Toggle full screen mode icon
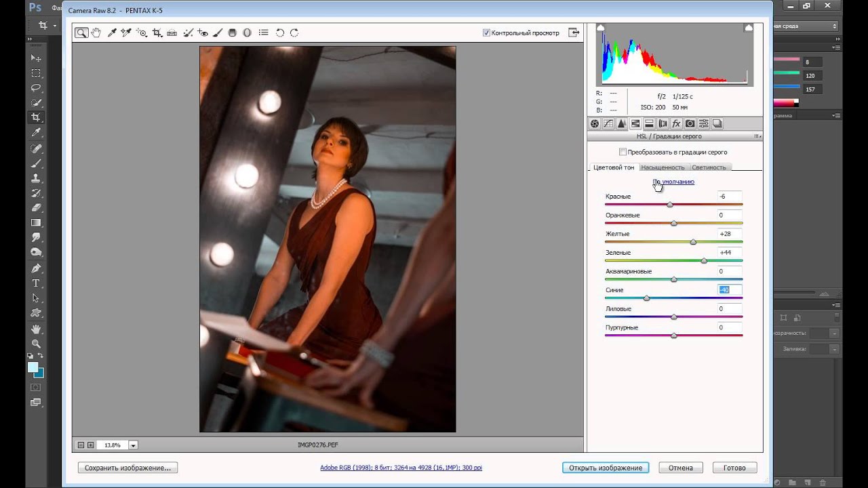Screen dimensions: 868x488 (x=574, y=33)
